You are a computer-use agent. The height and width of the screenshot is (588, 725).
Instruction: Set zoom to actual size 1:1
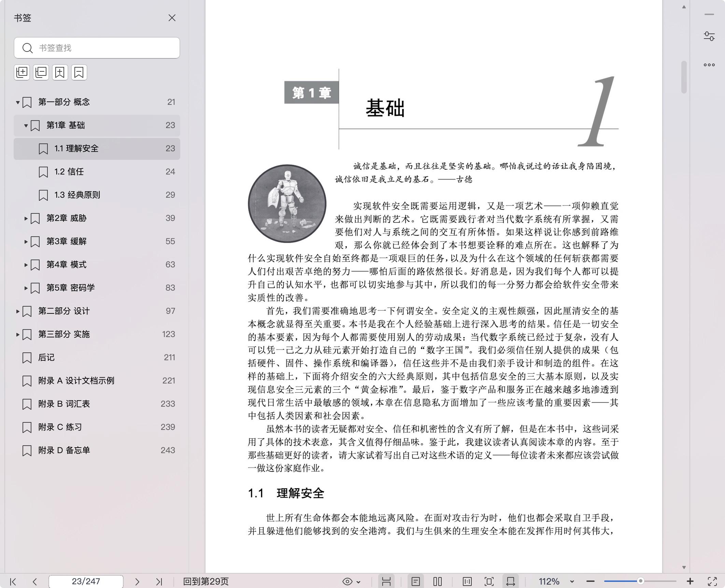(x=467, y=582)
